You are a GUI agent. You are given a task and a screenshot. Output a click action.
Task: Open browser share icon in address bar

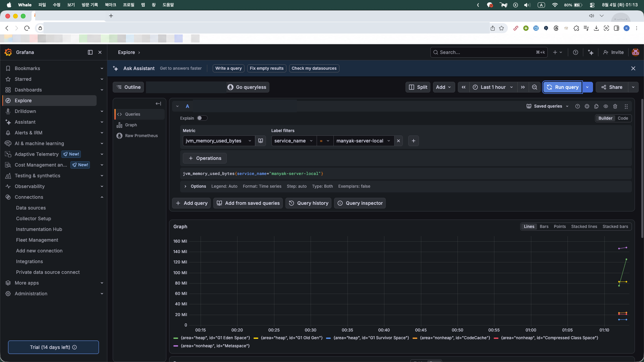pyautogui.click(x=493, y=28)
